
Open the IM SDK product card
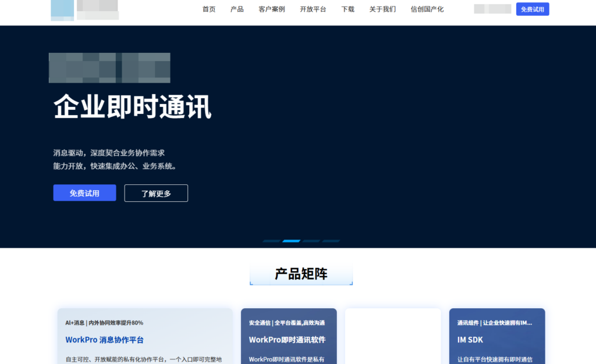[x=497, y=340]
